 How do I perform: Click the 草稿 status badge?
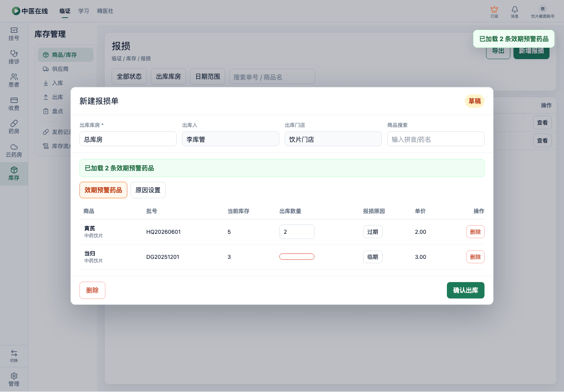(475, 101)
